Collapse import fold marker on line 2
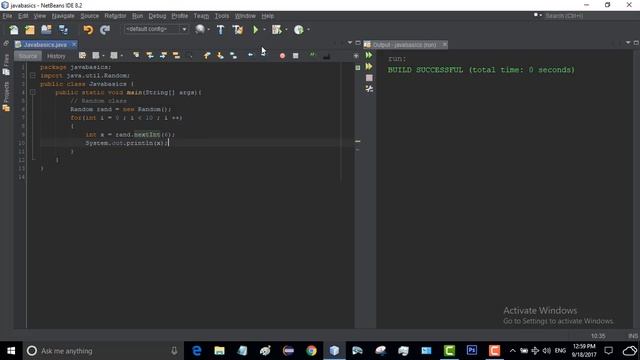640x360 pixels. (33, 76)
